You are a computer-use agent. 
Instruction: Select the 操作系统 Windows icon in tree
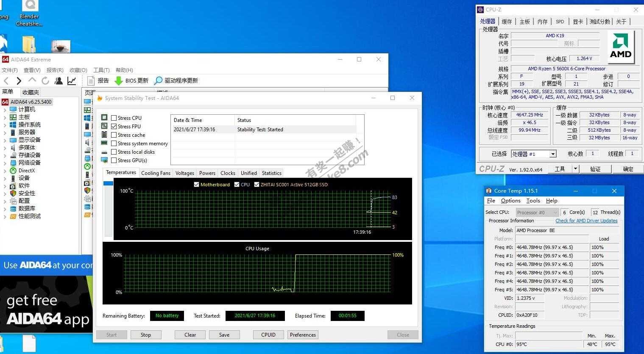[13, 124]
